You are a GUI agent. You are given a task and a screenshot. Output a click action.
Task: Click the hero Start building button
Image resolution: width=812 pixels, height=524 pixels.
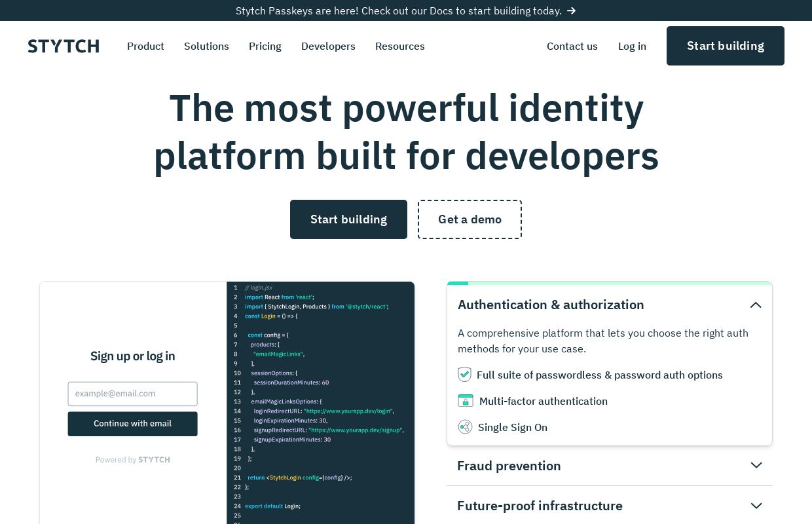coord(348,219)
